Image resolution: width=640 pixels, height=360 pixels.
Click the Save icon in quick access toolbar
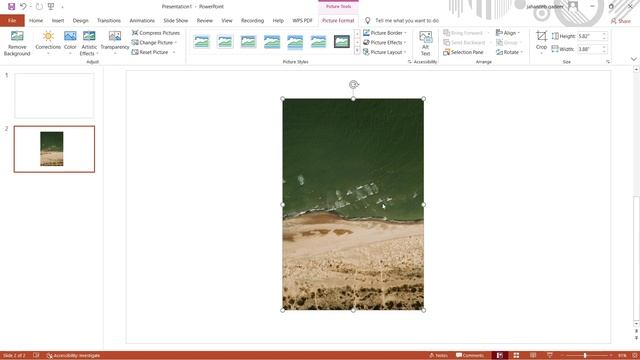tap(11, 7)
